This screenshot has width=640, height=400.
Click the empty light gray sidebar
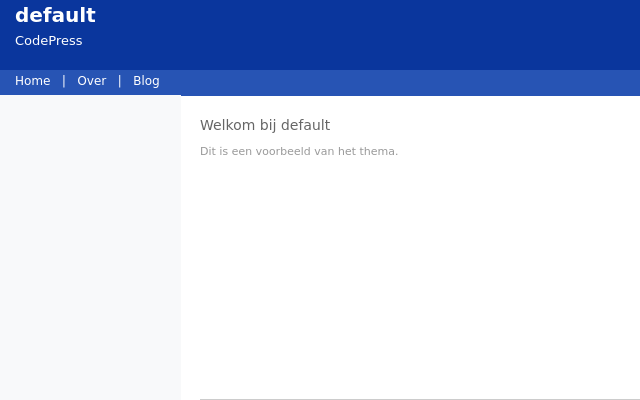point(90,247)
